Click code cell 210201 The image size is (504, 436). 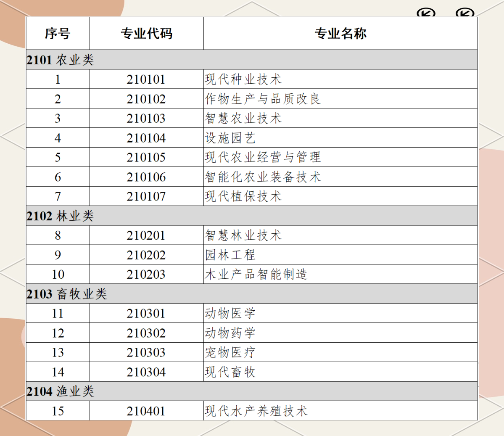tap(146, 235)
